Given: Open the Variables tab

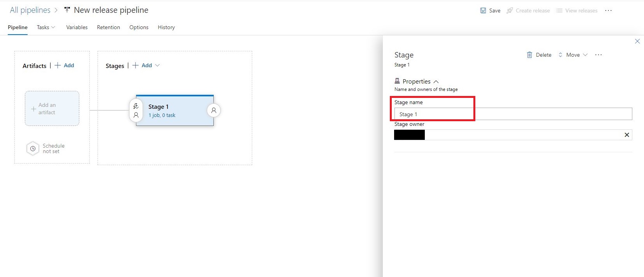Looking at the screenshot, I should point(77,27).
